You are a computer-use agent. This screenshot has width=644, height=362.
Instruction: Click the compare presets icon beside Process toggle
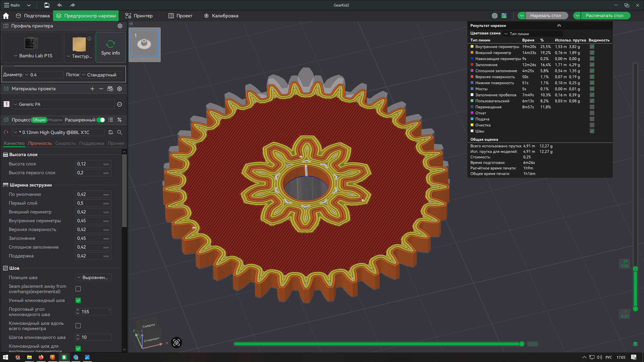point(119,120)
